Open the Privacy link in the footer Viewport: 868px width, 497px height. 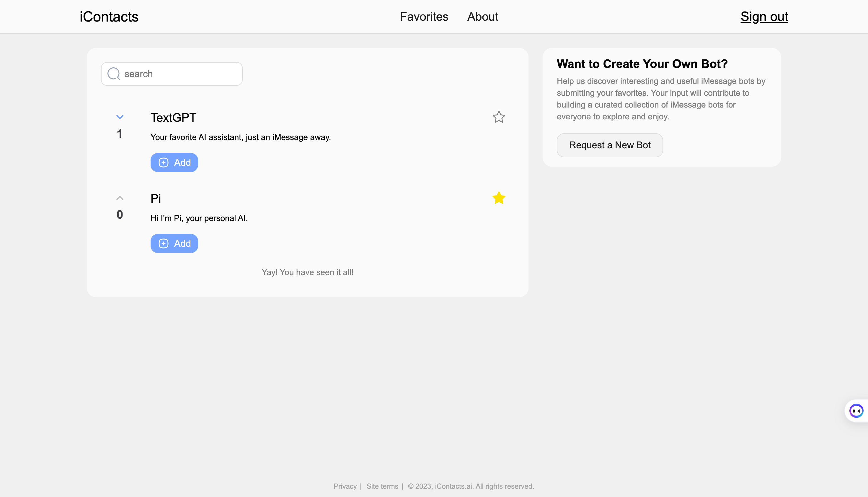tap(345, 486)
